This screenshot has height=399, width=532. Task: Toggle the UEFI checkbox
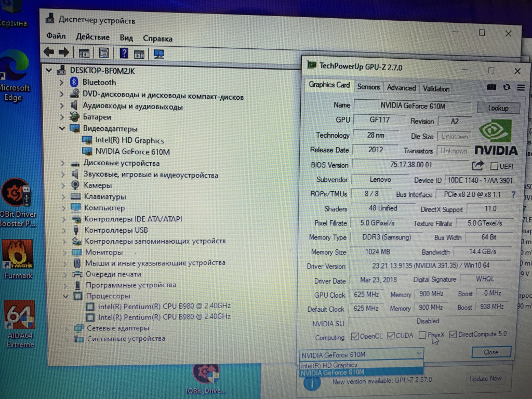tap(494, 166)
